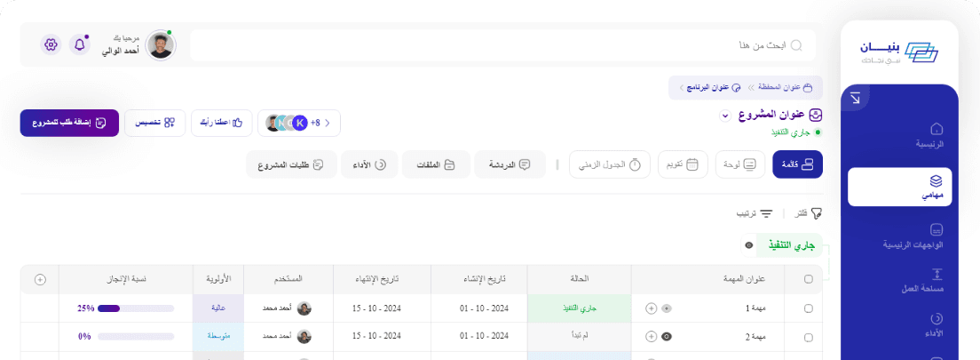Click إضافة طلب للمشروع button
This screenshot has width=980, height=360.
[69, 123]
